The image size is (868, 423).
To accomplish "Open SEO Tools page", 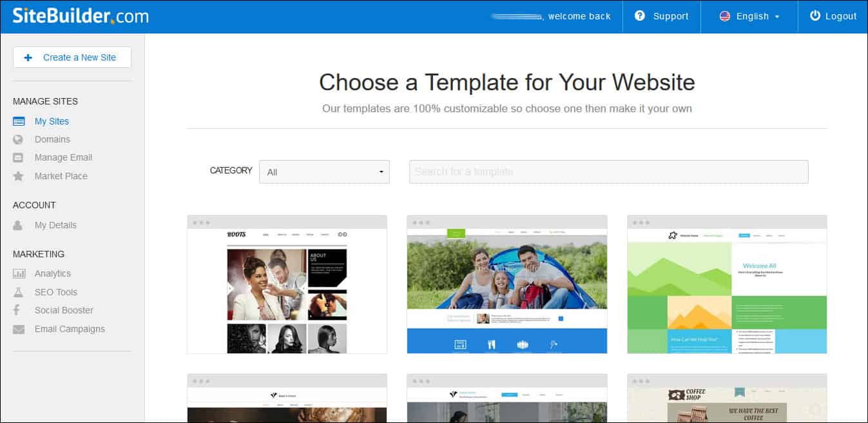I will coord(56,292).
